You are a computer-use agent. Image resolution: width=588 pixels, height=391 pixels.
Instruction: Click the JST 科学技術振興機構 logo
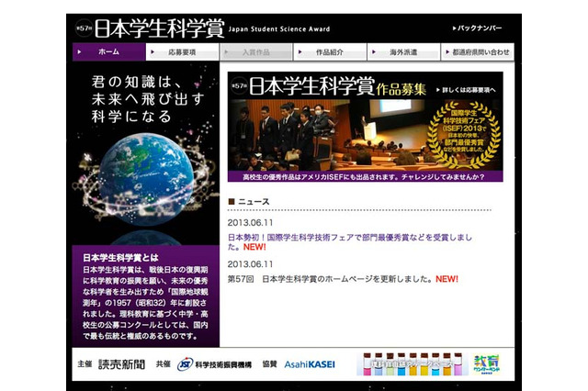pyautogui.click(x=214, y=364)
